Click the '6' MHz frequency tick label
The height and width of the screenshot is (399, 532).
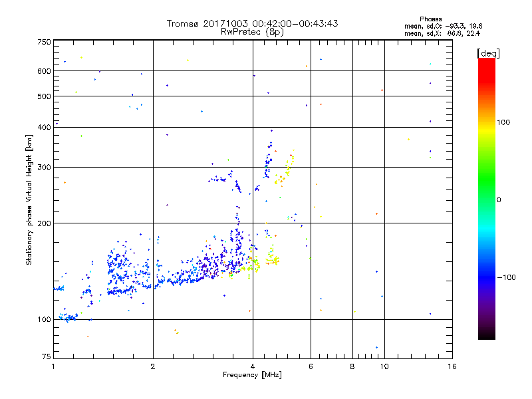tap(311, 366)
